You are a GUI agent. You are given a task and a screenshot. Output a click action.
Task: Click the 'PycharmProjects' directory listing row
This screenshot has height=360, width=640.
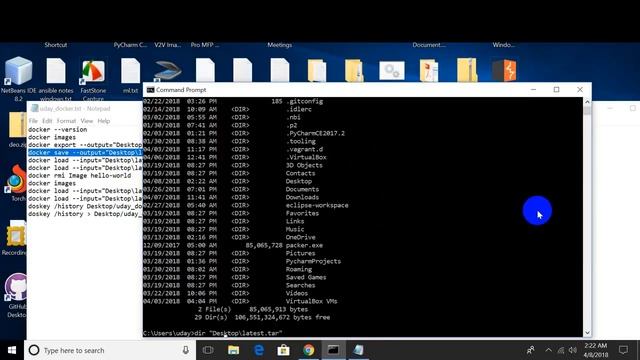(242, 261)
